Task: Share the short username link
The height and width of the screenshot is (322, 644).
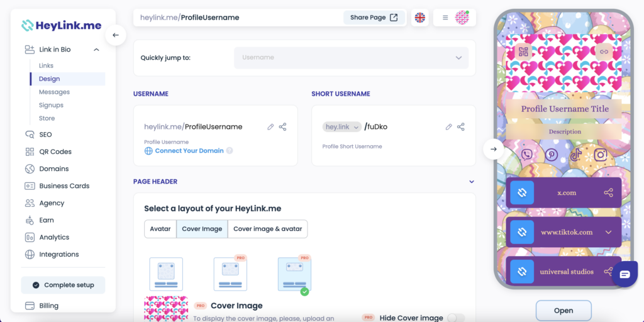Action: pyautogui.click(x=461, y=127)
